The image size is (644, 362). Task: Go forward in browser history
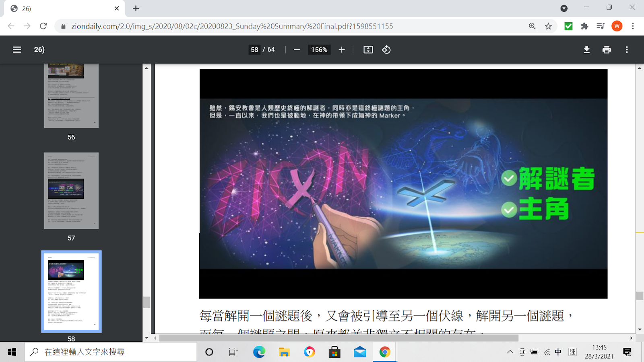point(27,26)
